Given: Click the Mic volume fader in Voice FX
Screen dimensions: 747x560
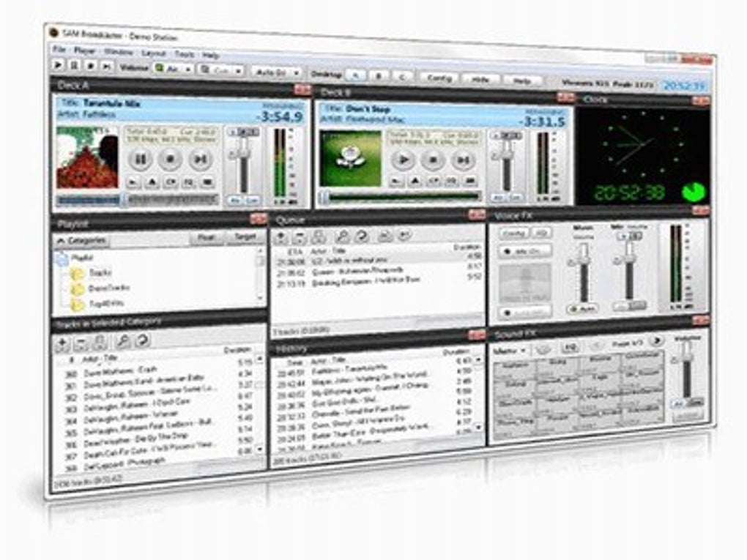Looking at the screenshot, I should tap(629, 272).
